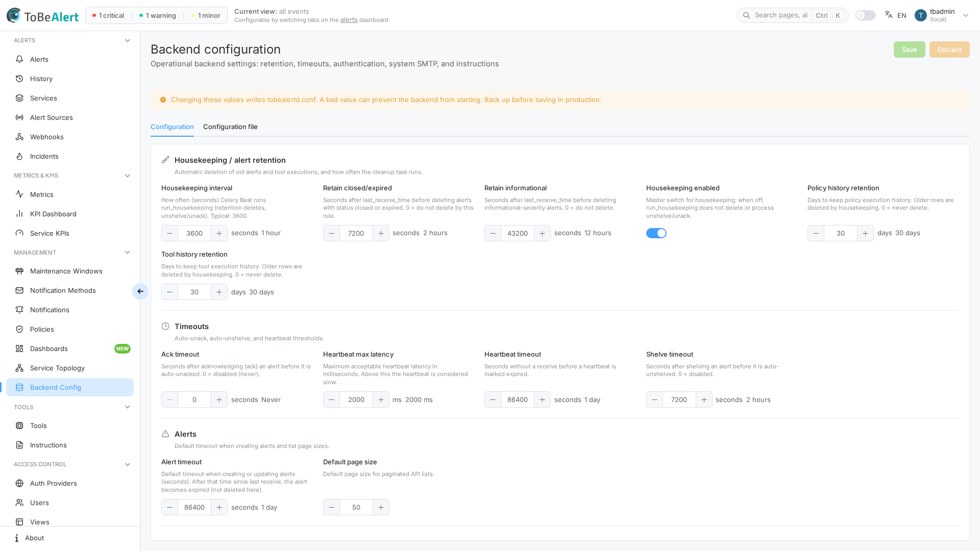The image size is (980, 551).
Task: Open Notification Methods envelope icon
Action: 19,290
